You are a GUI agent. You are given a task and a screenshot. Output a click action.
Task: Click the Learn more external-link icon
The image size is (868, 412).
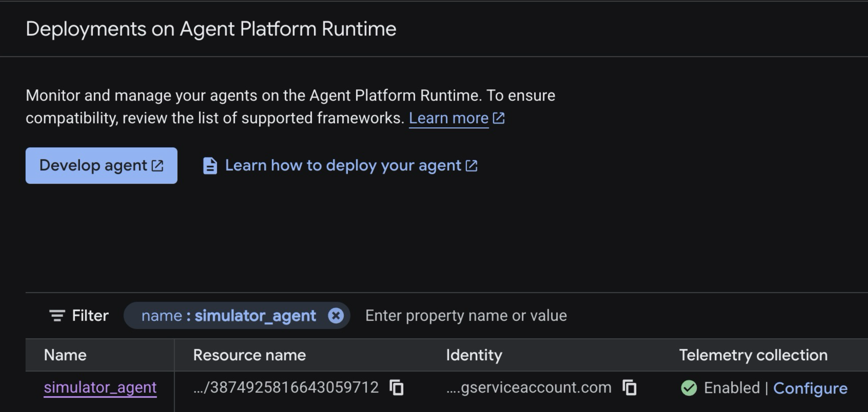tap(498, 118)
